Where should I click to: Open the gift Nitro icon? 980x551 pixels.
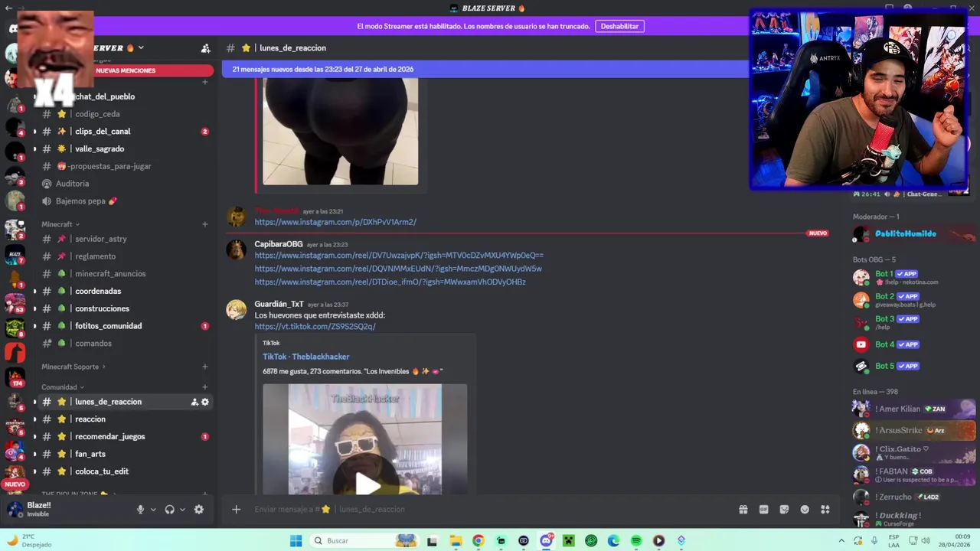pyautogui.click(x=743, y=510)
